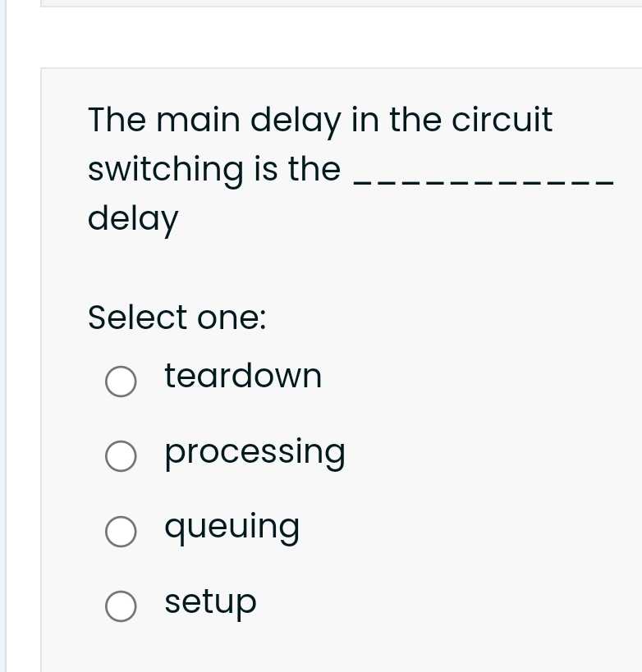The height and width of the screenshot is (672, 642).
Task: Click the circuit switching question text
Action: tap(320, 120)
